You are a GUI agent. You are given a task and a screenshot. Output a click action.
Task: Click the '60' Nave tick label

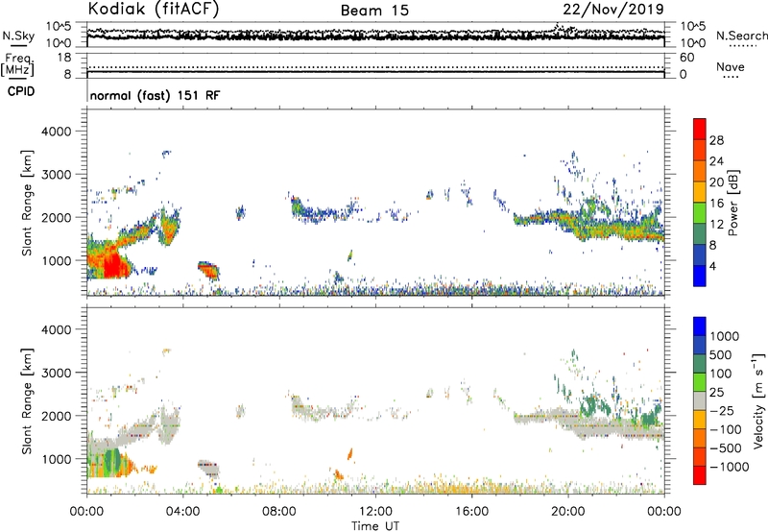(x=686, y=58)
